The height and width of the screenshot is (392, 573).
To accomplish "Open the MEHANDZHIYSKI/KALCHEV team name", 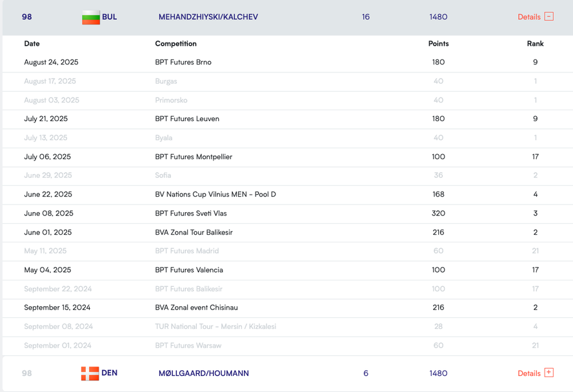I will tap(208, 17).
